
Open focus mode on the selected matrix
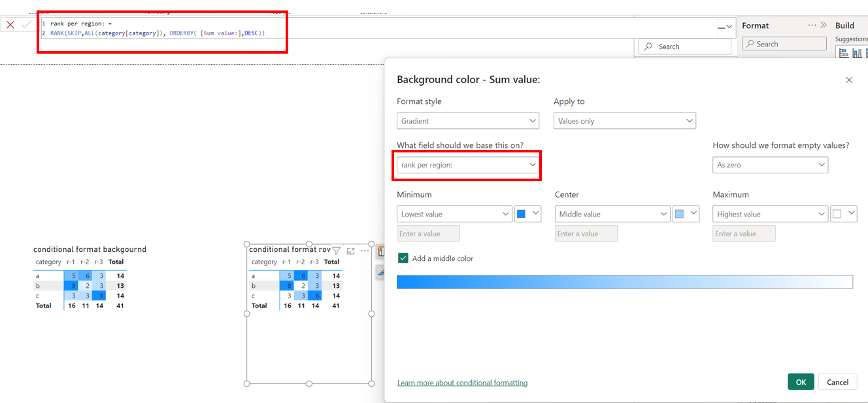click(351, 251)
